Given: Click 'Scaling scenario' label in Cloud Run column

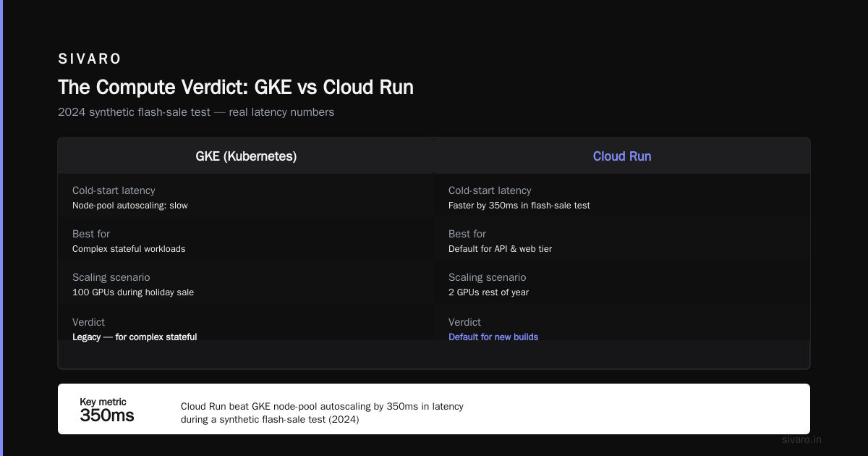Looking at the screenshot, I should click(487, 277).
